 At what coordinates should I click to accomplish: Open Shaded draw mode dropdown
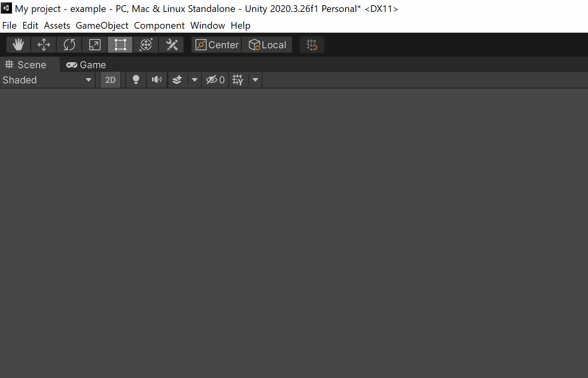(x=47, y=80)
